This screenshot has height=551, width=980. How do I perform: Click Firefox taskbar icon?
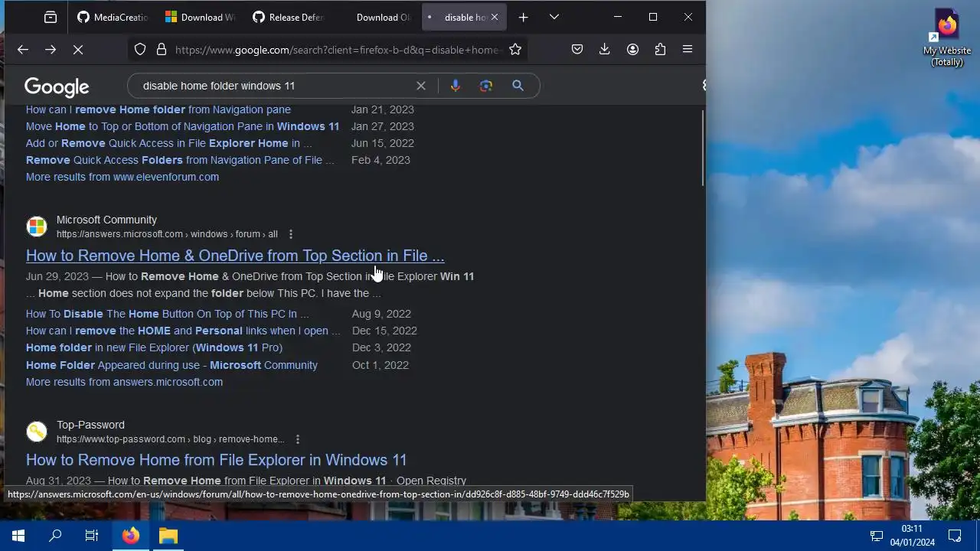[x=131, y=536]
